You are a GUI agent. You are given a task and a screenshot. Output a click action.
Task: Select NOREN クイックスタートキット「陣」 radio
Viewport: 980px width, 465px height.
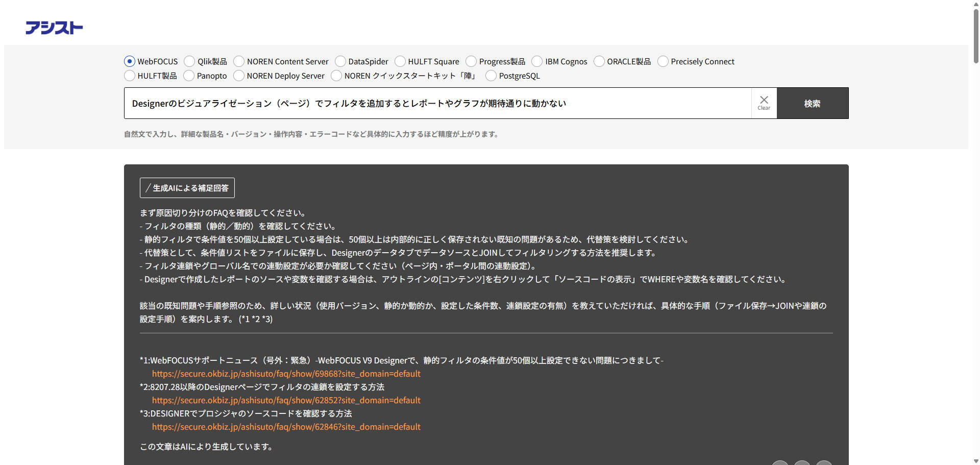[x=336, y=76]
